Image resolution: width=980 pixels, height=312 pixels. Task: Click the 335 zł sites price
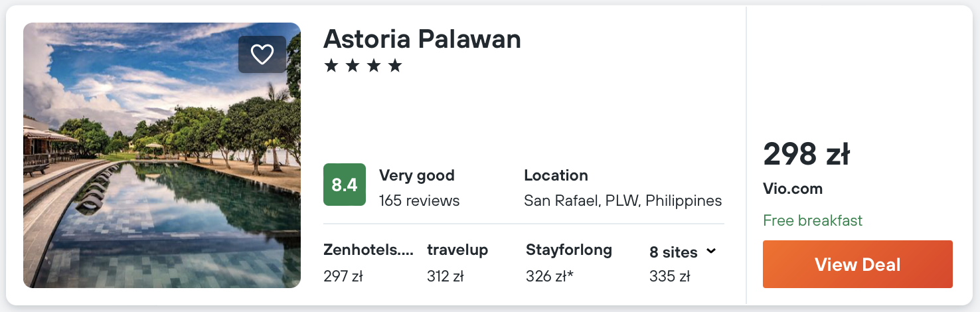point(669,275)
